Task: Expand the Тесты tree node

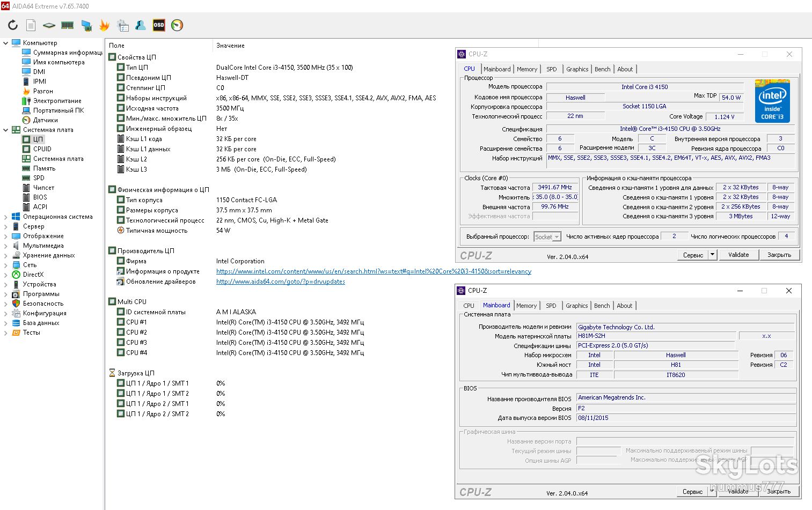Action: point(6,332)
